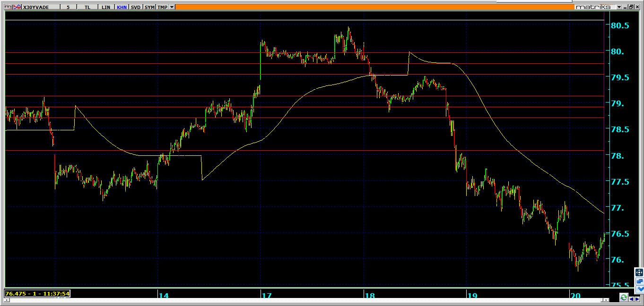
Task: Toggle the blue KHN button
Action: click(x=122, y=7)
